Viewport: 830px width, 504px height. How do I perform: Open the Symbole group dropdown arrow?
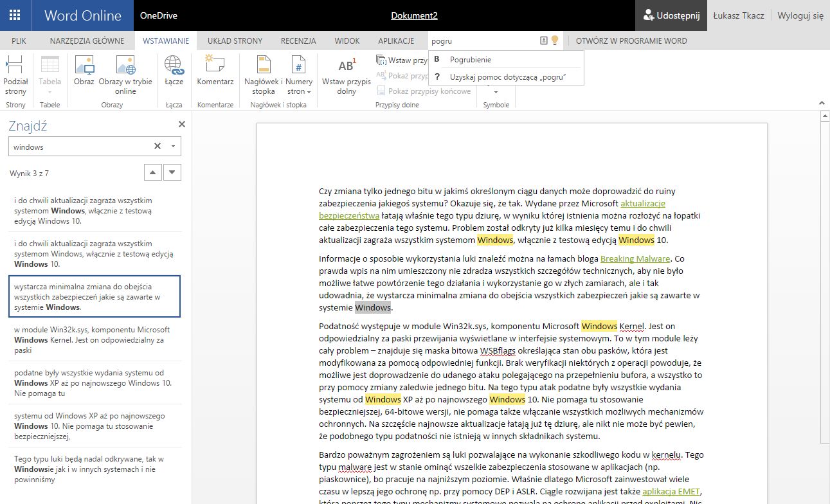click(x=496, y=92)
